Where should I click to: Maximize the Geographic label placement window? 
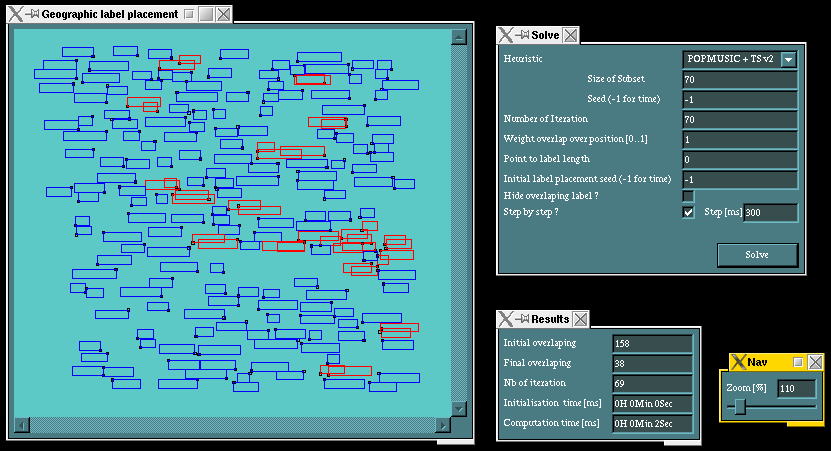pos(206,14)
